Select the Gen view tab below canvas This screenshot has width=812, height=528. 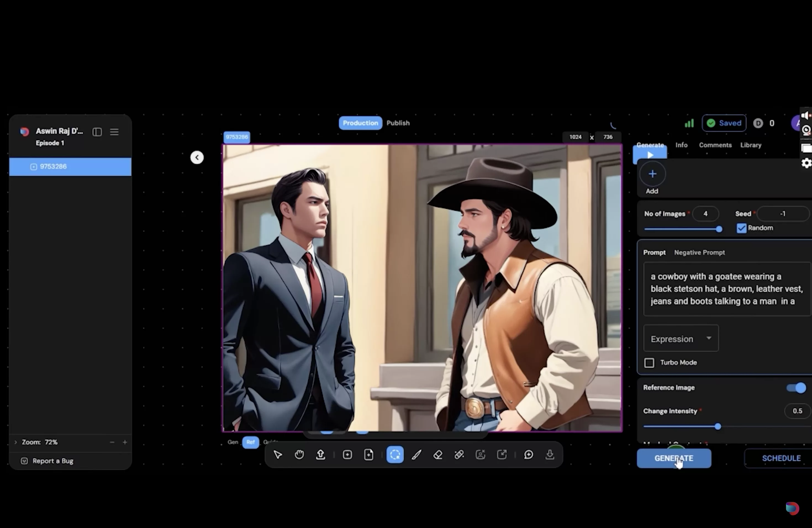coord(233,442)
